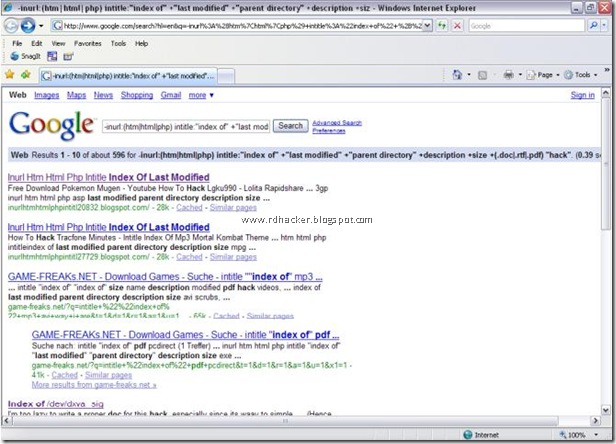Expand the command bar overflow chevron

607,70
